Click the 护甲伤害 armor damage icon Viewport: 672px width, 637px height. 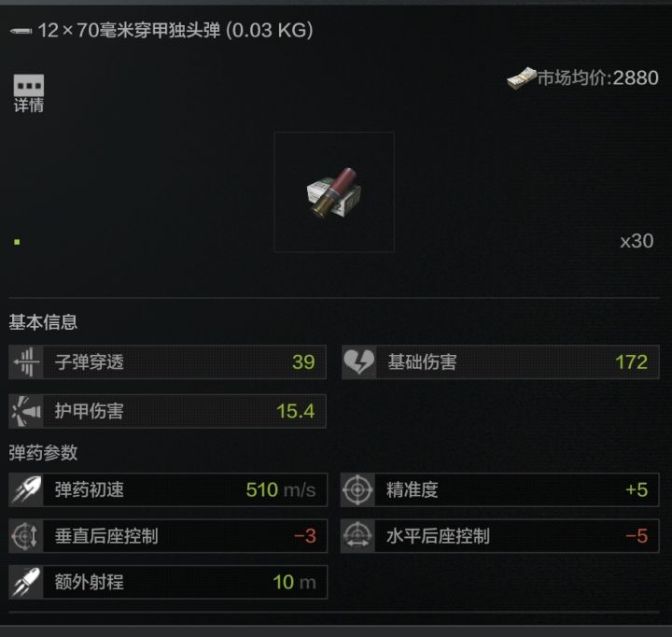(26, 411)
